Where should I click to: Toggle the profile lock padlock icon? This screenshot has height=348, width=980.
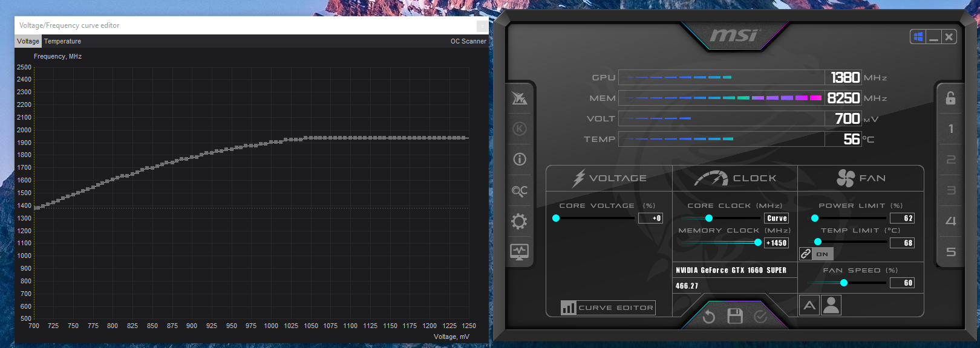(x=950, y=98)
